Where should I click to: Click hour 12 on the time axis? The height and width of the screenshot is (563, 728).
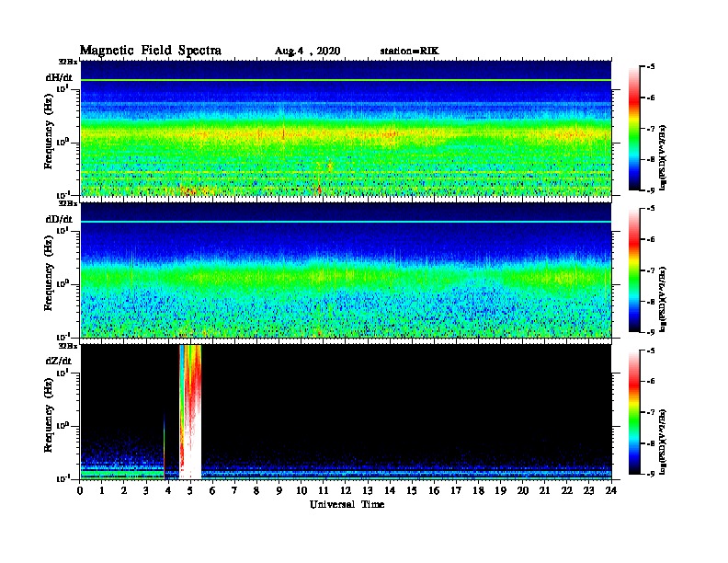point(346,490)
